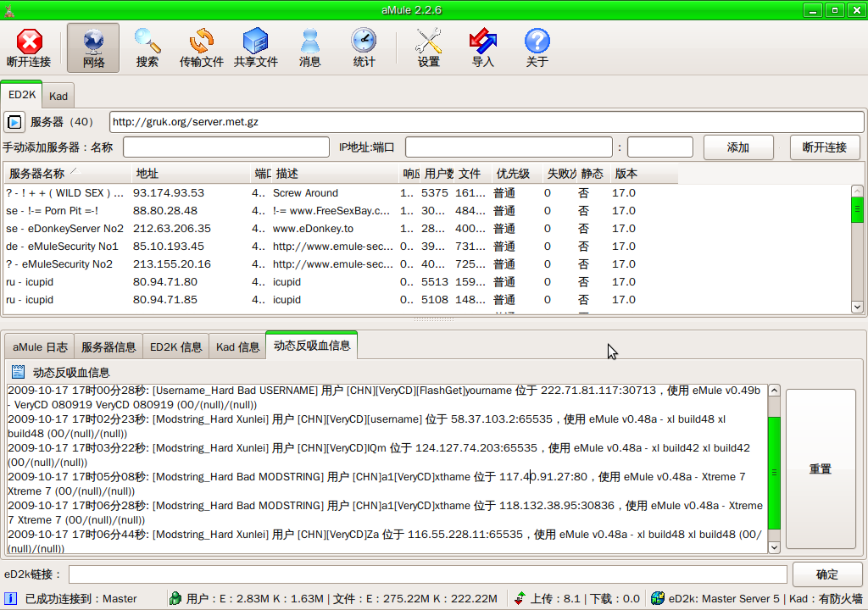Click the 重置 reset button
The width and height of the screenshot is (868, 610).
pos(821,469)
